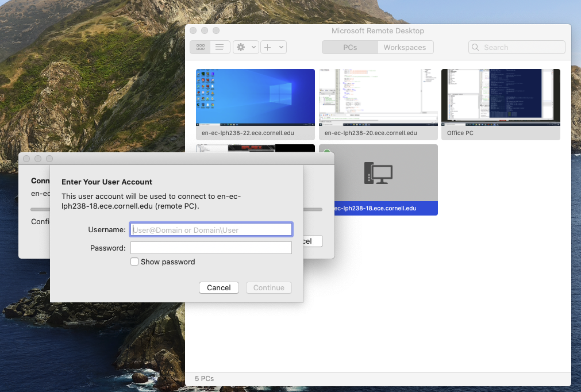Select the en-ec-lph238-18 computer icon
This screenshot has height=392, width=581.
coord(378,173)
